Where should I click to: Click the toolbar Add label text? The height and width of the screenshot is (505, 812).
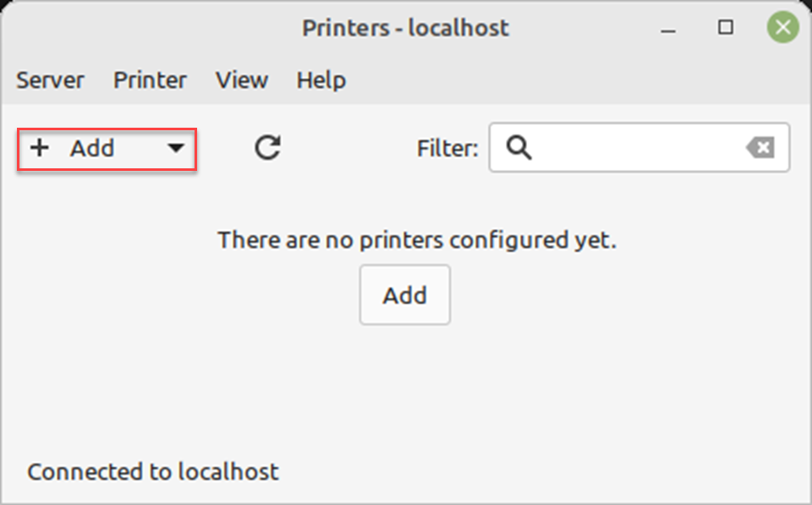click(91, 148)
